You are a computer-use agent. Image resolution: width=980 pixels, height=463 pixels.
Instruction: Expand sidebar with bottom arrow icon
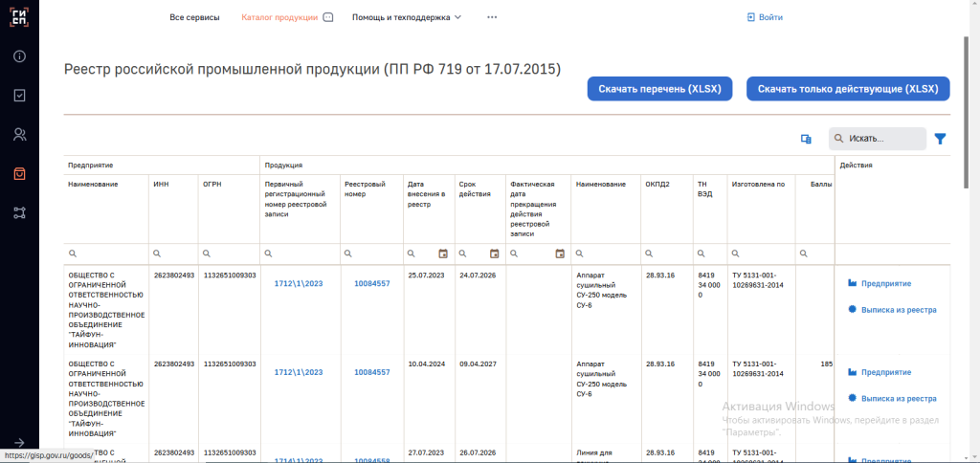[19, 442]
